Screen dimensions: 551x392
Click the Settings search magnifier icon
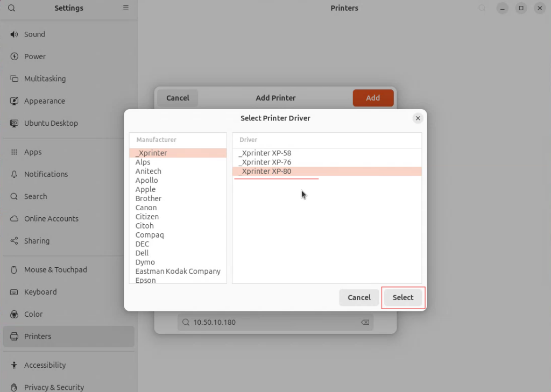(12, 8)
